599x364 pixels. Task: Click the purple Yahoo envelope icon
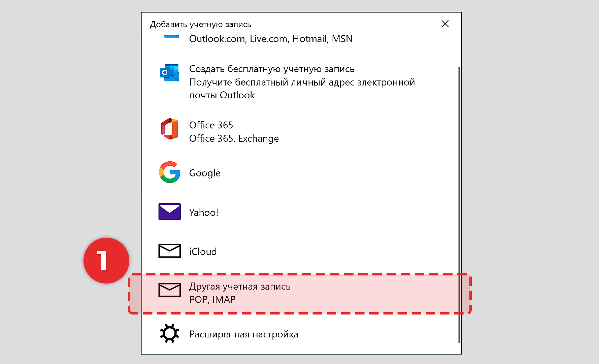click(169, 211)
